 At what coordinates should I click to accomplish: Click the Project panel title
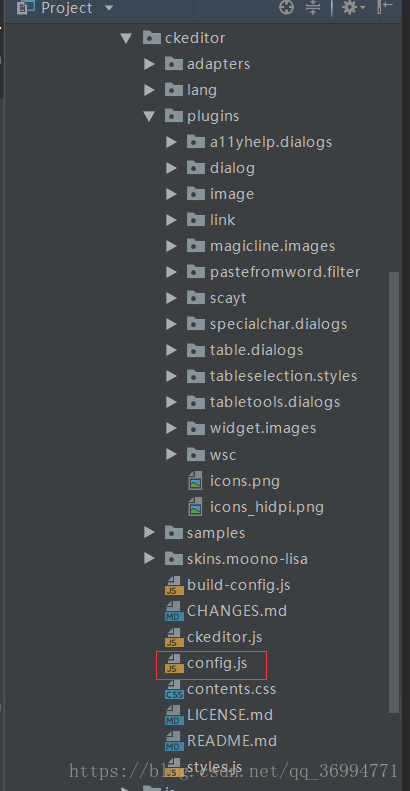(x=67, y=8)
